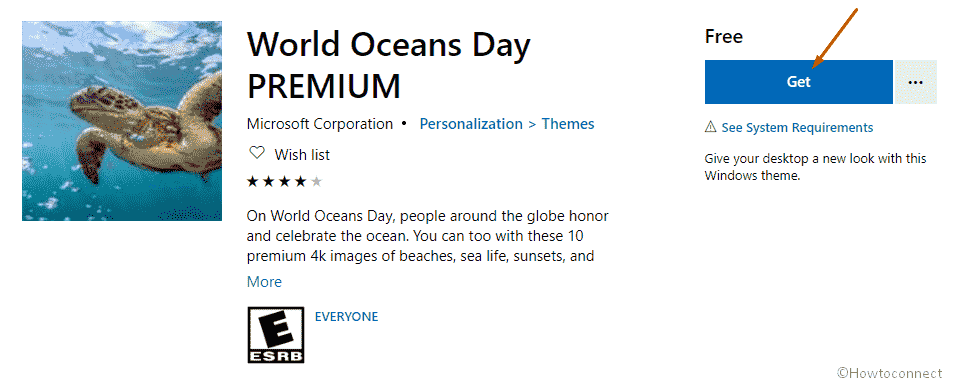
Task: Click the first rating star
Action: click(252, 181)
